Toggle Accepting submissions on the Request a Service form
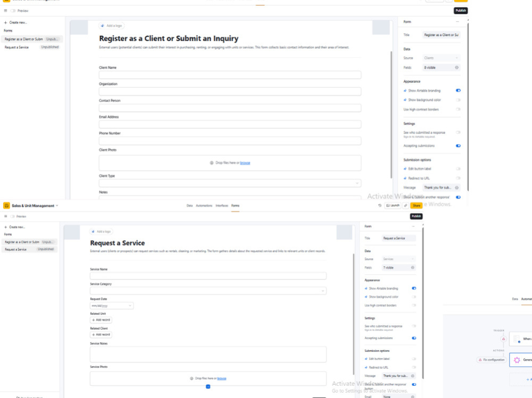Image resolution: width=532 pixels, height=398 pixels. [414, 338]
